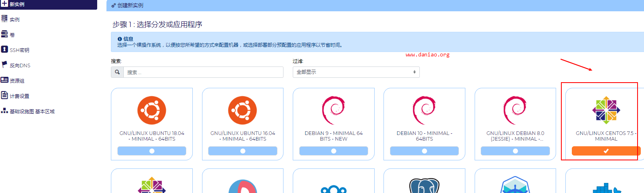This screenshot has width=644, height=193.
Task: Open 新实例 in the sidebar
Action: point(48,4)
